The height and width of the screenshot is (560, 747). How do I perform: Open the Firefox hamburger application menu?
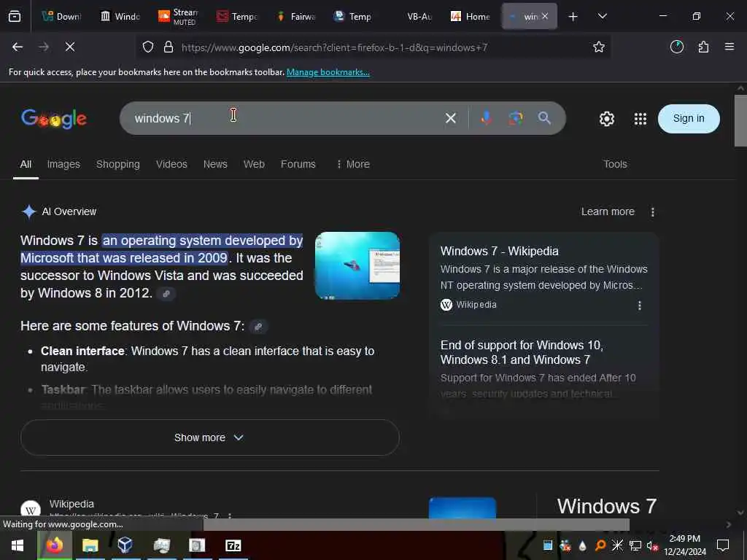click(x=729, y=47)
